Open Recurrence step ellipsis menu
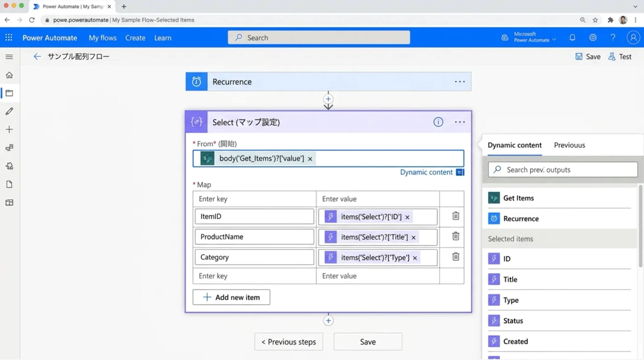Image resolution: width=644 pixels, height=360 pixels. pos(459,82)
